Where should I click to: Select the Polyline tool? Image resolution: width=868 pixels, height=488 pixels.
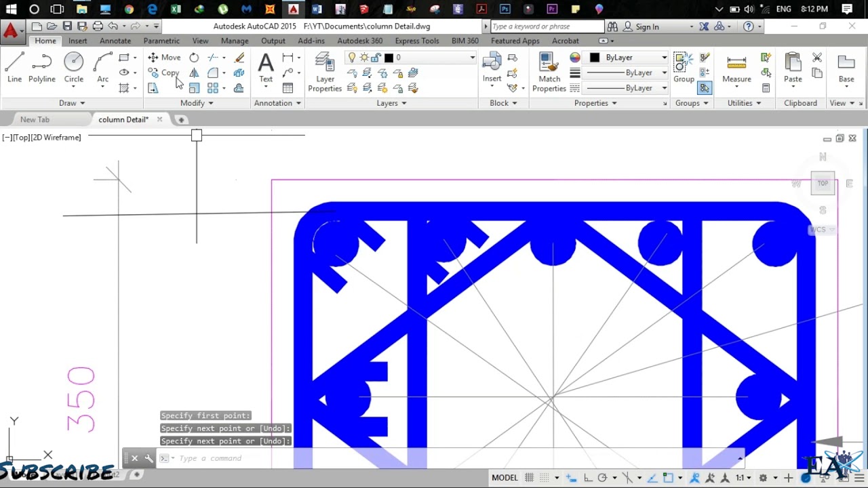tap(41, 68)
